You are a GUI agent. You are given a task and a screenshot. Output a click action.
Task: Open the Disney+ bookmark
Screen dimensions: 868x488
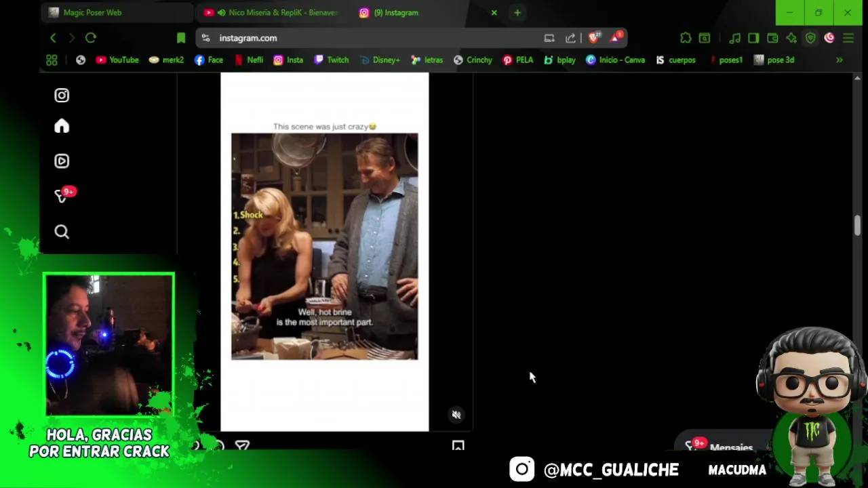coord(380,60)
